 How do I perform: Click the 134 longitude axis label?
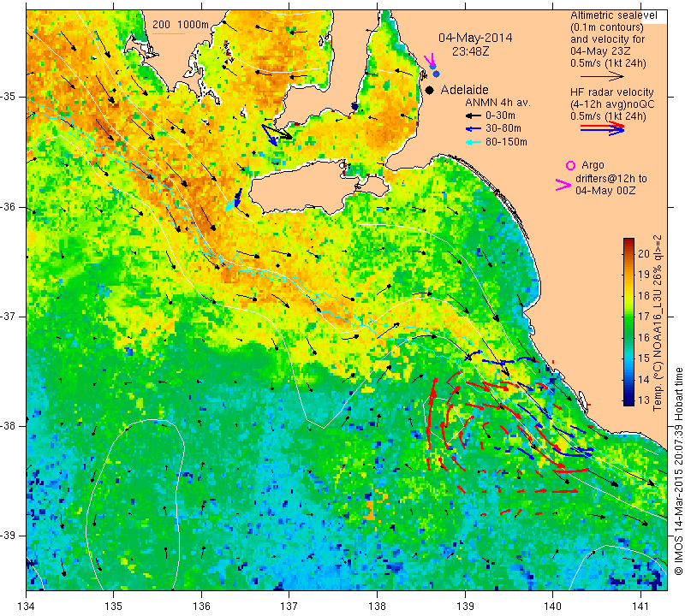[x=27, y=607]
